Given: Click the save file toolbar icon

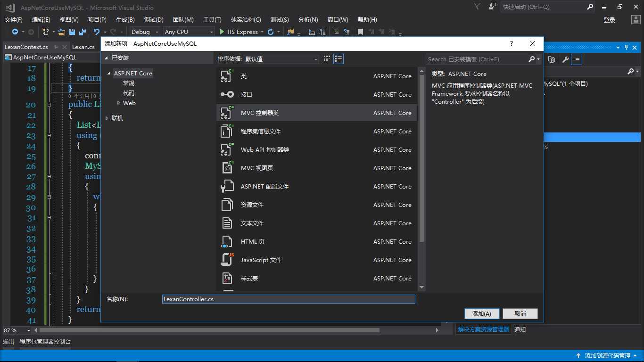Looking at the screenshot, I should tap(72, 32).
